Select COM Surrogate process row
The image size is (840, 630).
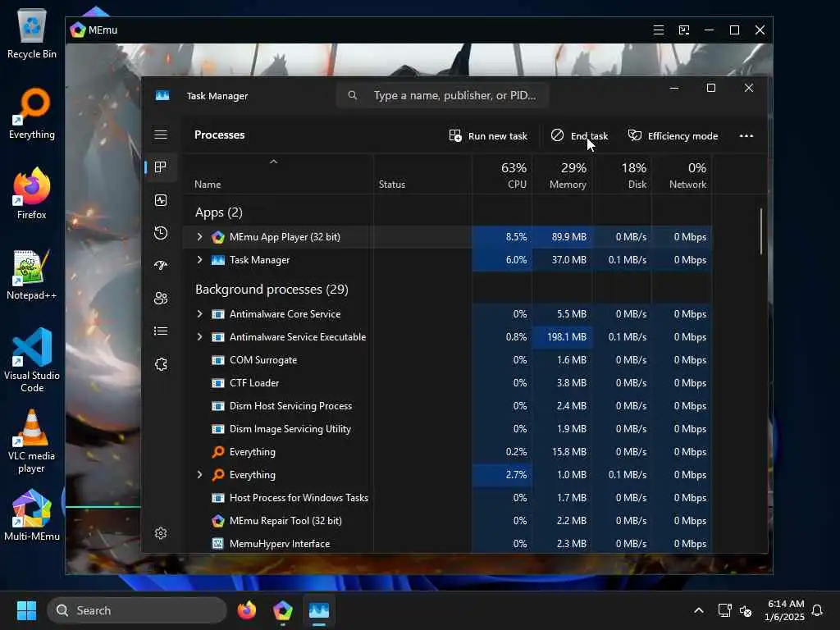click(x=447, y=360)
